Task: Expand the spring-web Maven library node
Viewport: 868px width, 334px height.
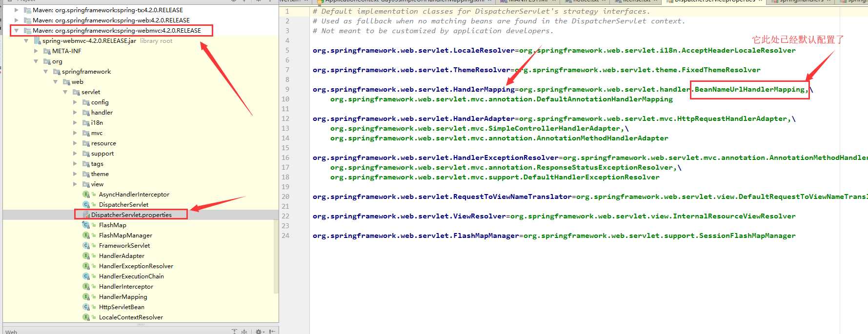Action: [17, 20]
